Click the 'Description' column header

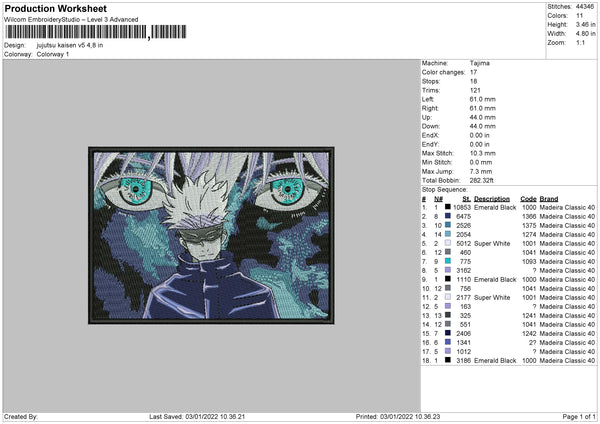[492, 199]
